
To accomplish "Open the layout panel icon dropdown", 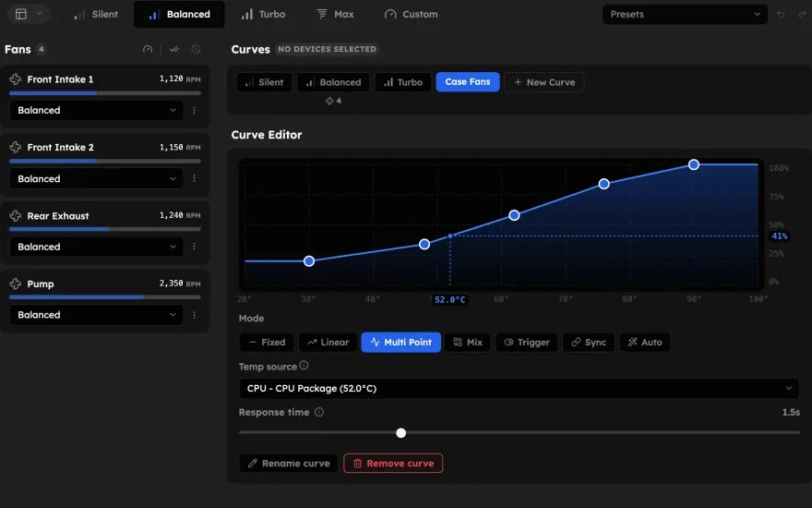I will tap(28, 14).
